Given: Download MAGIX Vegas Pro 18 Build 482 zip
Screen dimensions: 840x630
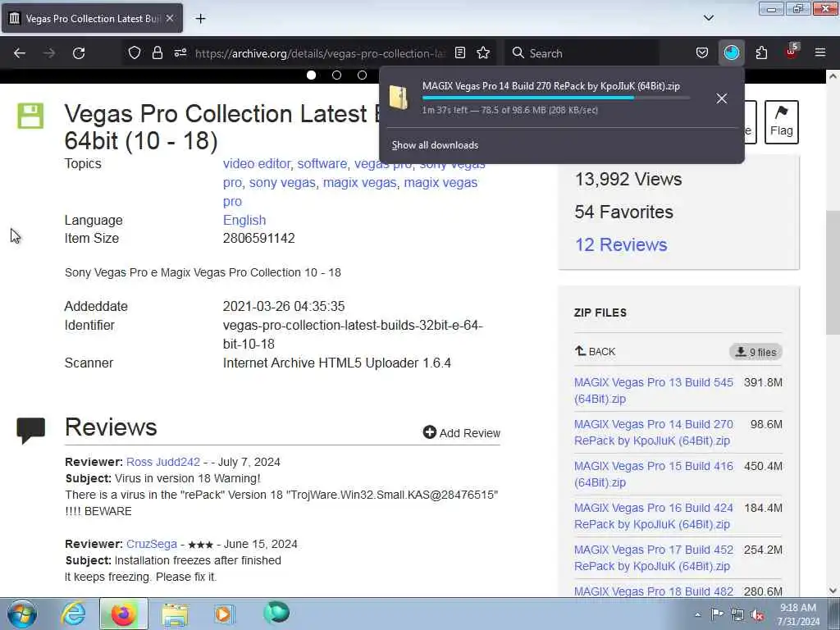Looking at the screenshot, I should coord(654,591).
